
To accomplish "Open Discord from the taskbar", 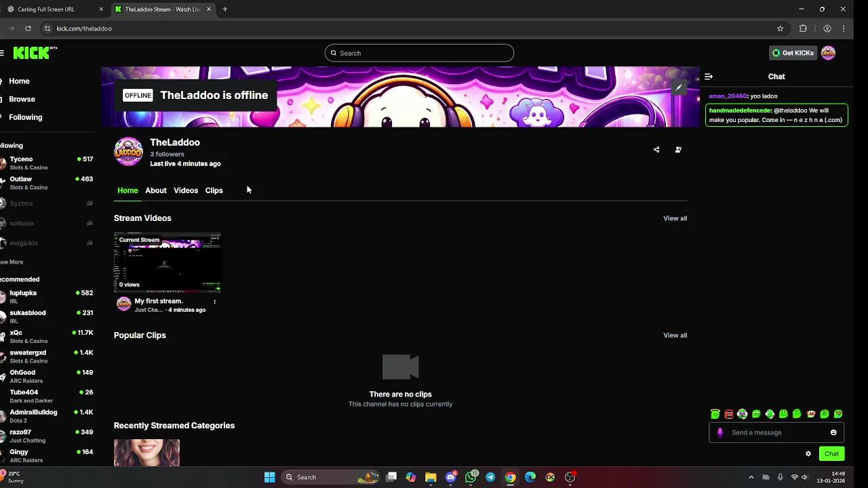I will (x=451, y=477).
